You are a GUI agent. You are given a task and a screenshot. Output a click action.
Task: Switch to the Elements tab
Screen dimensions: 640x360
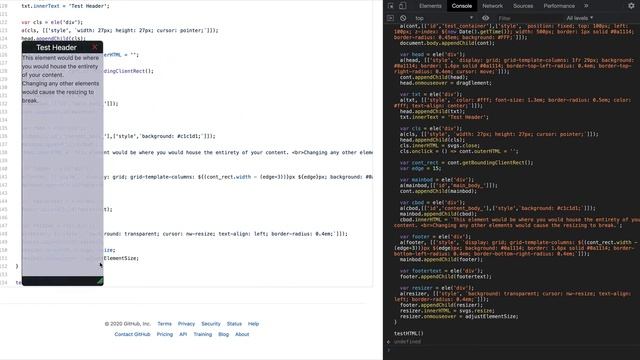430,6
